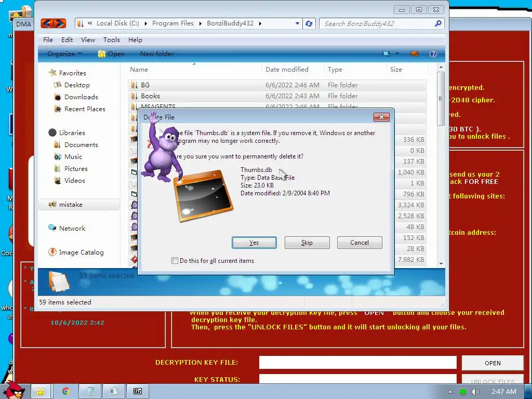The image size is (532, 399).
Task: Select the 'mistake' sidebar item
Action: pos(79,204)
